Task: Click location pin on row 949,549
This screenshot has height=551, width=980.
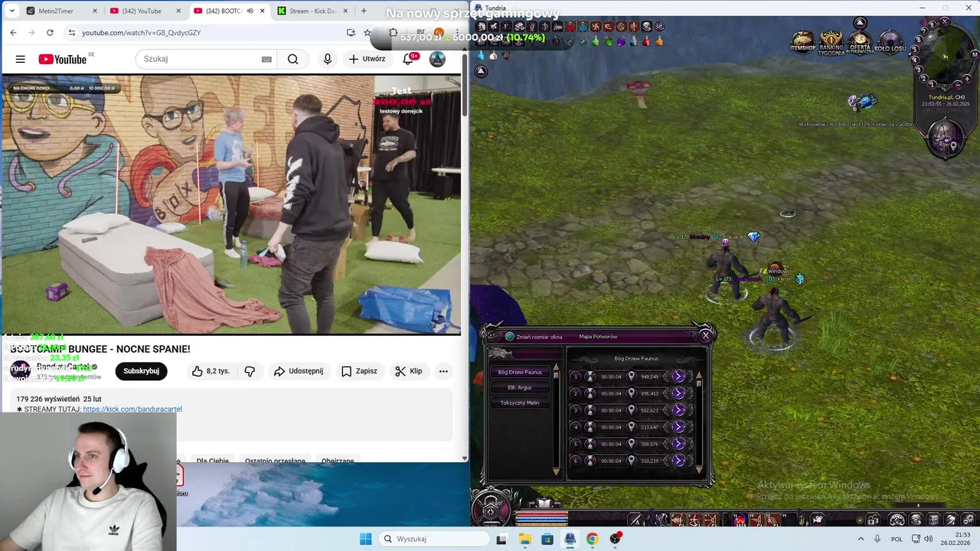Action: pyautogui.click(x=631, y=377)
